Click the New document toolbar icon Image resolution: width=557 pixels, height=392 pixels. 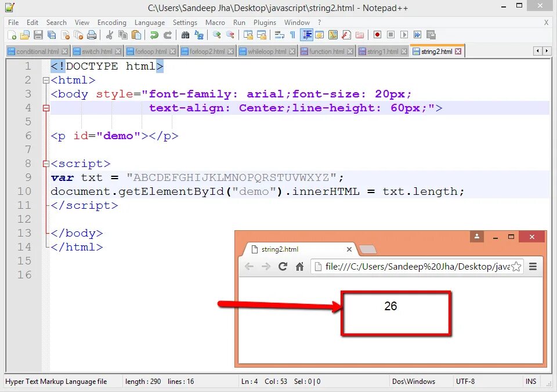pos(12,35)
